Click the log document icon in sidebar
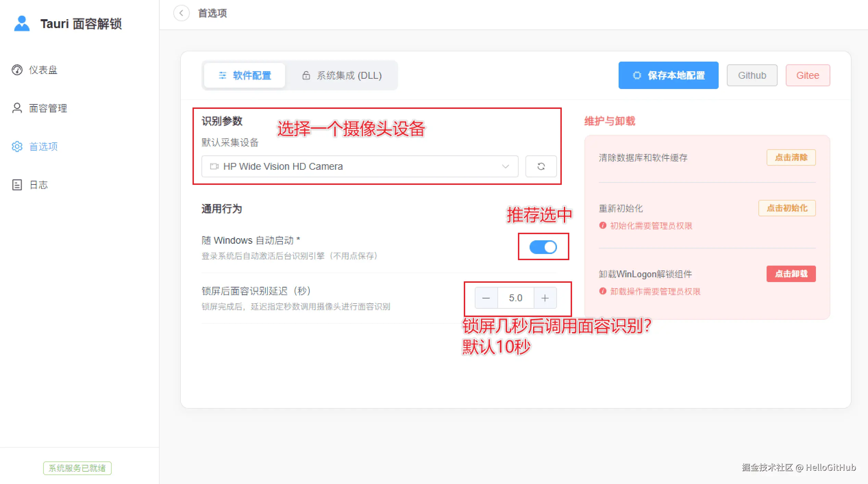The image size is (868, 484). [x=17, y=185]
